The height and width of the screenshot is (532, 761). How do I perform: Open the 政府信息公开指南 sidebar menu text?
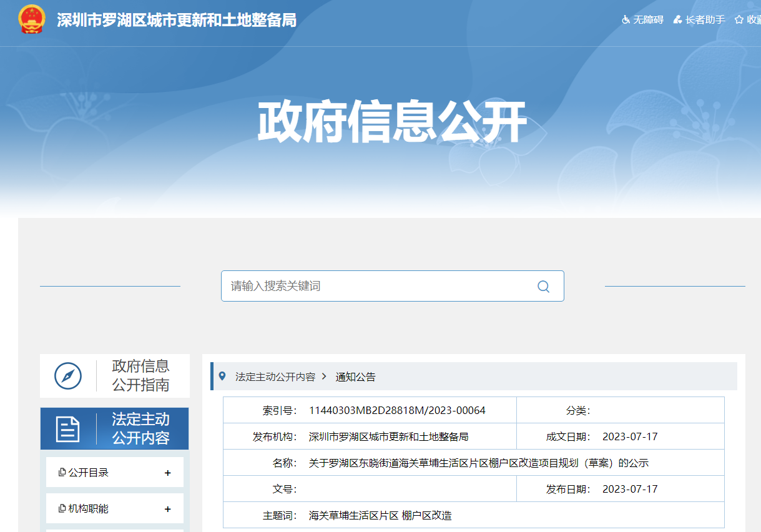[140, 375]
